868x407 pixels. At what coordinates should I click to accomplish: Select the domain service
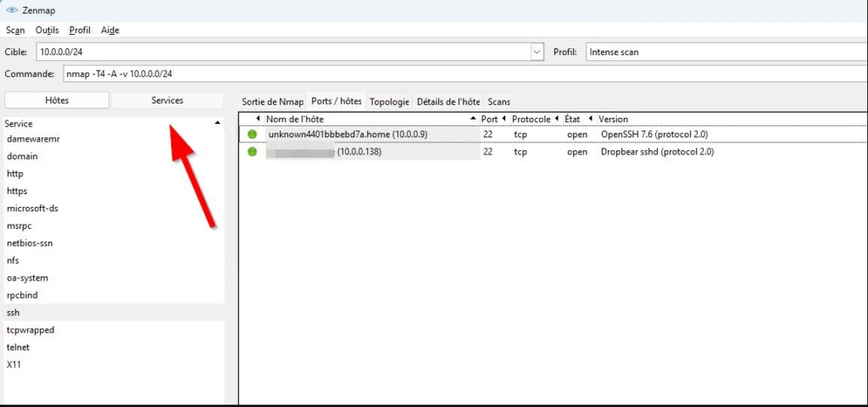pyautogui.click(x=114, y=156)
